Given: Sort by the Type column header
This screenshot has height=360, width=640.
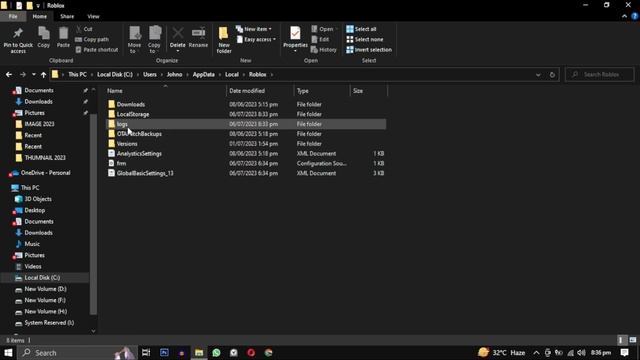Looking at the screenshot, I should tap(302, 91).
